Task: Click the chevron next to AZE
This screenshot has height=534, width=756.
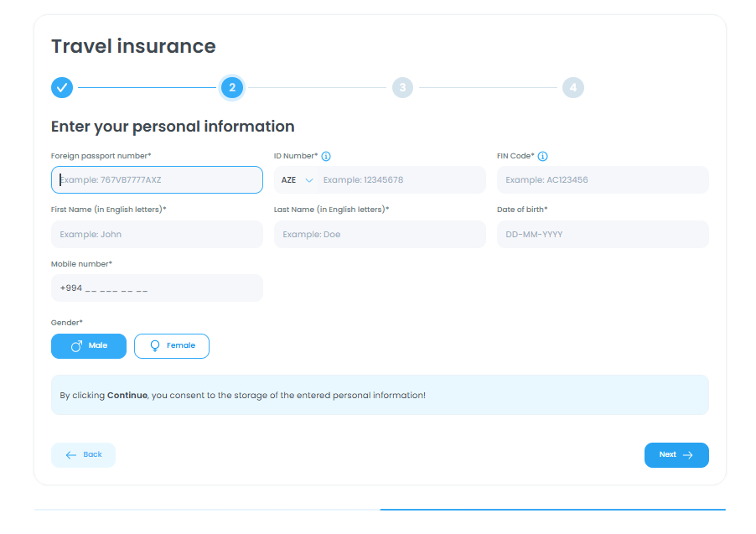Action: (309, 180)
